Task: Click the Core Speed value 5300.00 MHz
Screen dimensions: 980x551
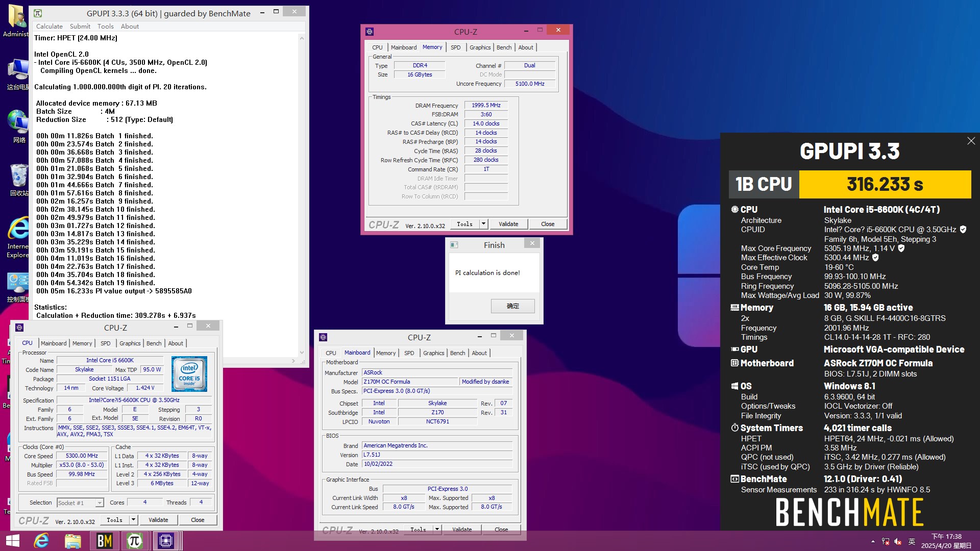Action: (x=82, y=456)
